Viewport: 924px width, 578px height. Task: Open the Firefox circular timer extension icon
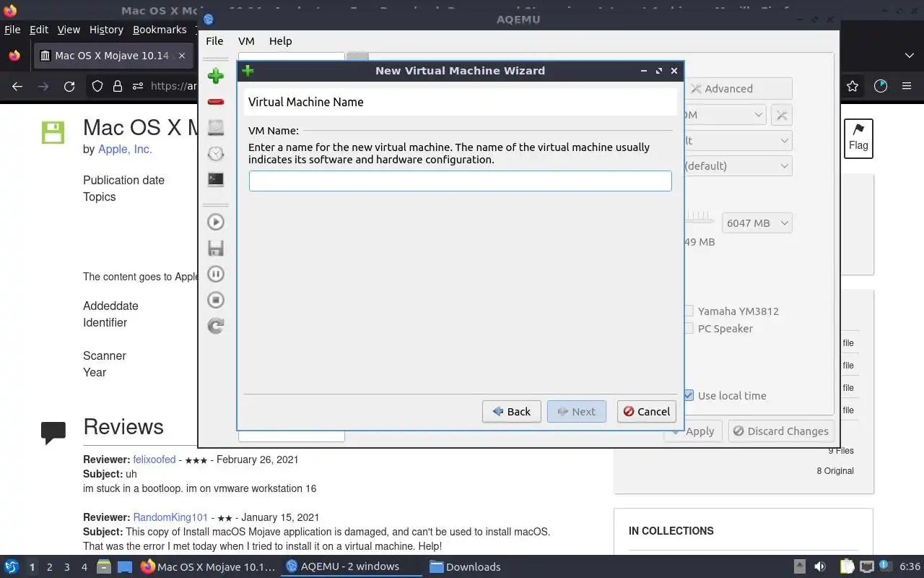[880, 86]
